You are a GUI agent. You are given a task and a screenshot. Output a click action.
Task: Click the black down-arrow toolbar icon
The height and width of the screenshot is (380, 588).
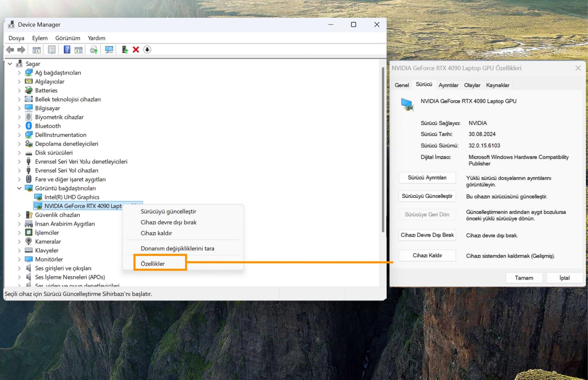[x=147, y=50]
